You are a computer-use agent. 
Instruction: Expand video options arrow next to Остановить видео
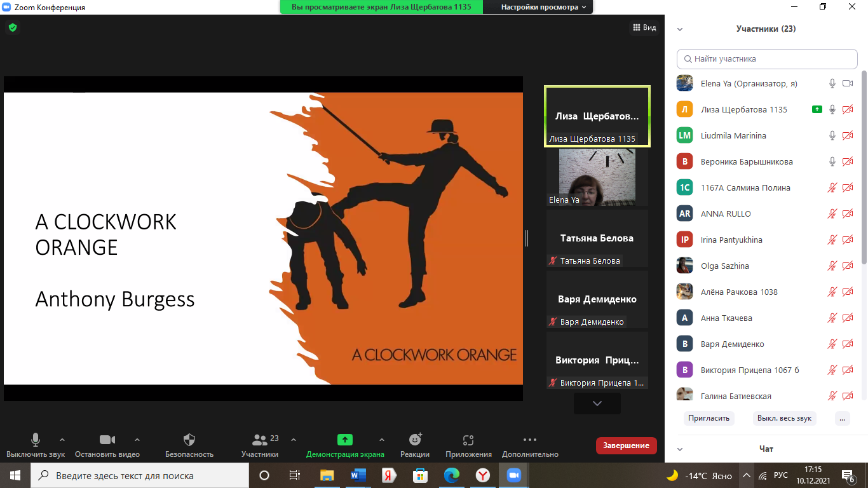tap(137, 439)
